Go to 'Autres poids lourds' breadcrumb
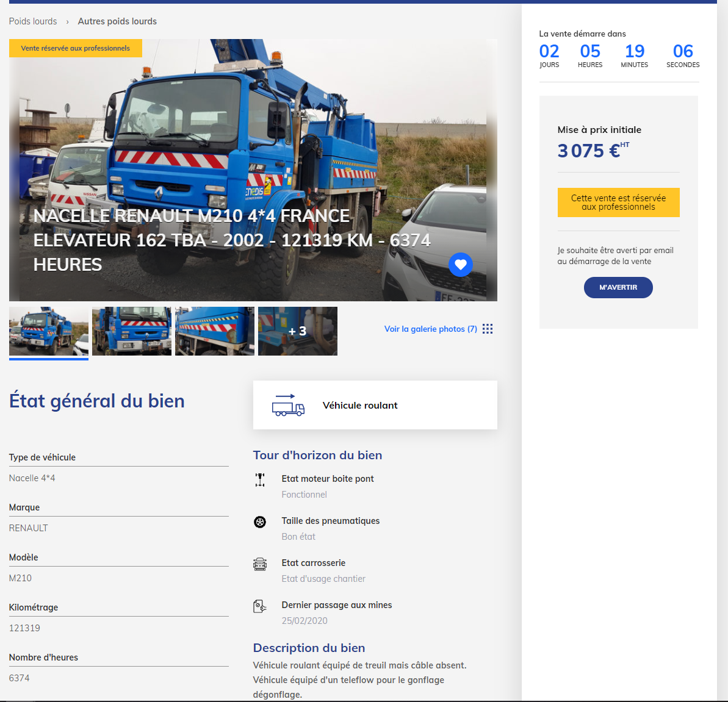The width and height of the screenshot is (728, 702). point(117,21)
